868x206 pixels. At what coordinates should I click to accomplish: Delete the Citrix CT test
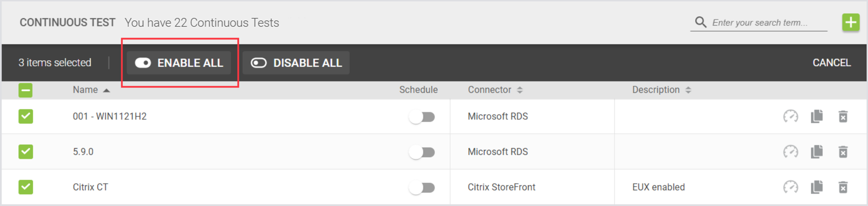843,187
